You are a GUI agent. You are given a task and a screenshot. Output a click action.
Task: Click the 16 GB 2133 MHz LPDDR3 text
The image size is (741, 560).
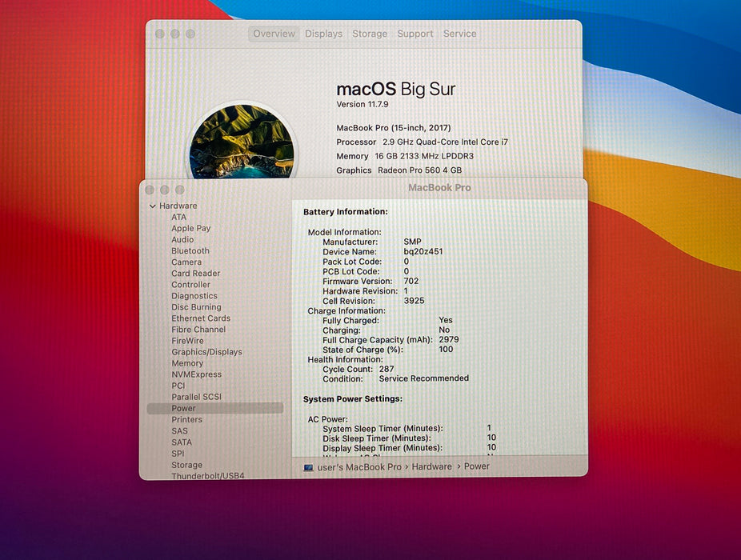[424, 156]
